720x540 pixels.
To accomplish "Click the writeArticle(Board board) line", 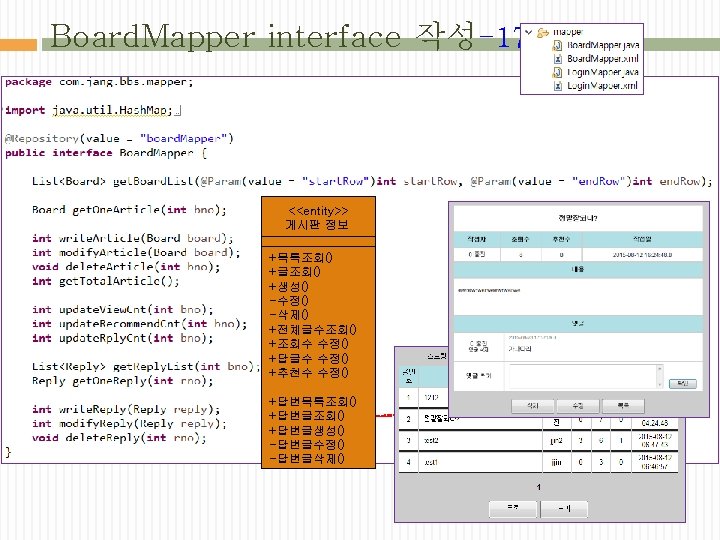I will (133, 238).
